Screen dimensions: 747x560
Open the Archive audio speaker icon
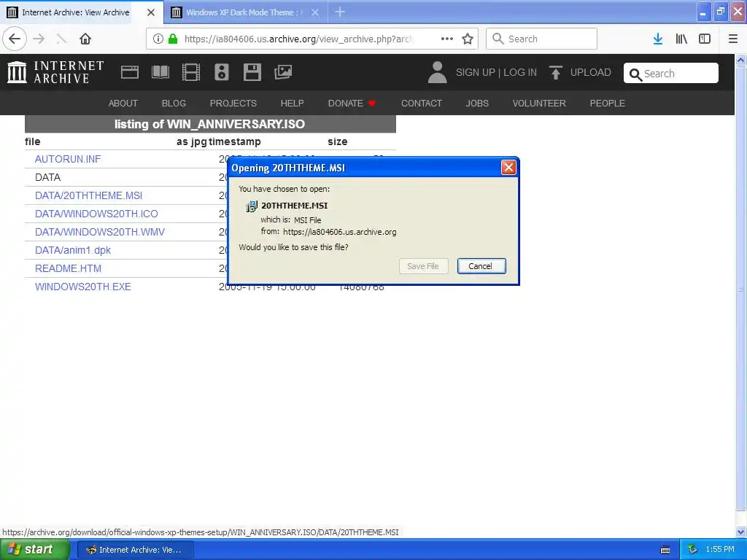[x=222, y=72]
